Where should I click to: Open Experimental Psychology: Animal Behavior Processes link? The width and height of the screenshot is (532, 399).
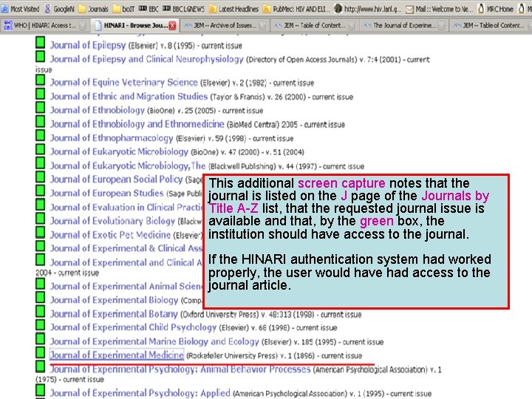(x=180, y=369)
